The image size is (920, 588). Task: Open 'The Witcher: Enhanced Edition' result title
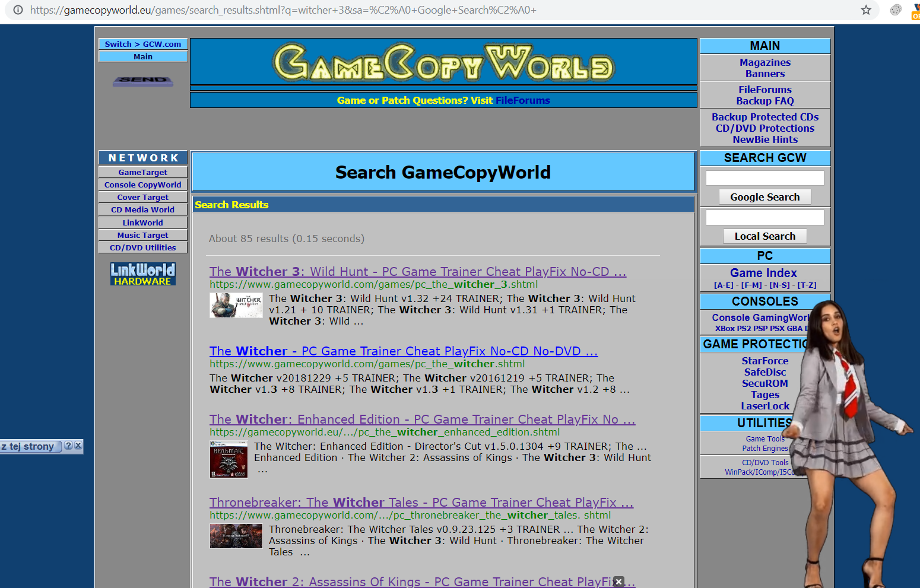pos(422,419)
